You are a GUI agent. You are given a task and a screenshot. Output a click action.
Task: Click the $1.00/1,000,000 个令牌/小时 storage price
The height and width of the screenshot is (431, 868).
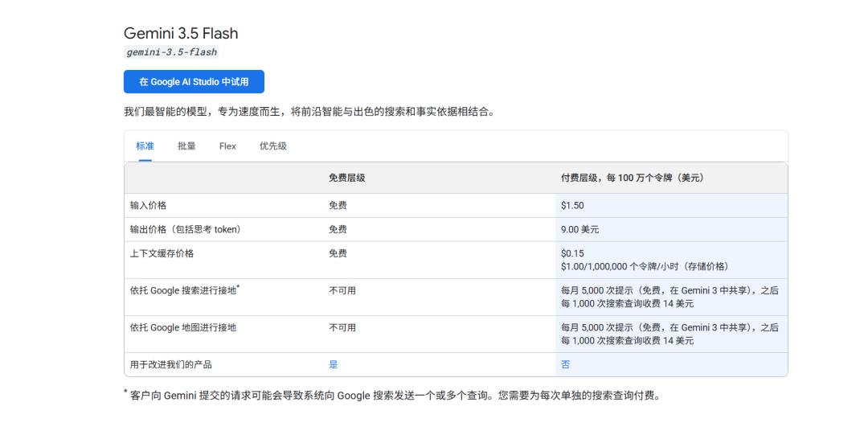tap(645, 266)
